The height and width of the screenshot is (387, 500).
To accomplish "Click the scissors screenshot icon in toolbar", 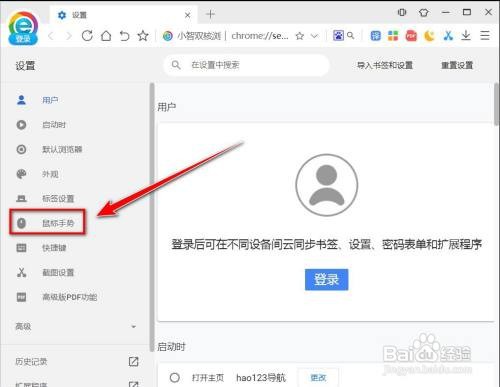I will [448, 35].
